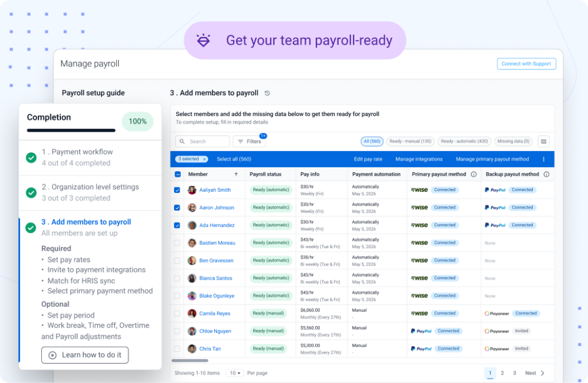Uncheck Ada Hernandez's checkbox
This screenshot has height=383, width=588.
177,225
